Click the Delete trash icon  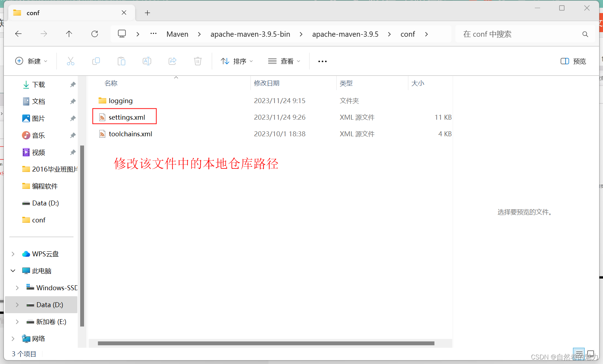pos(198,61)
